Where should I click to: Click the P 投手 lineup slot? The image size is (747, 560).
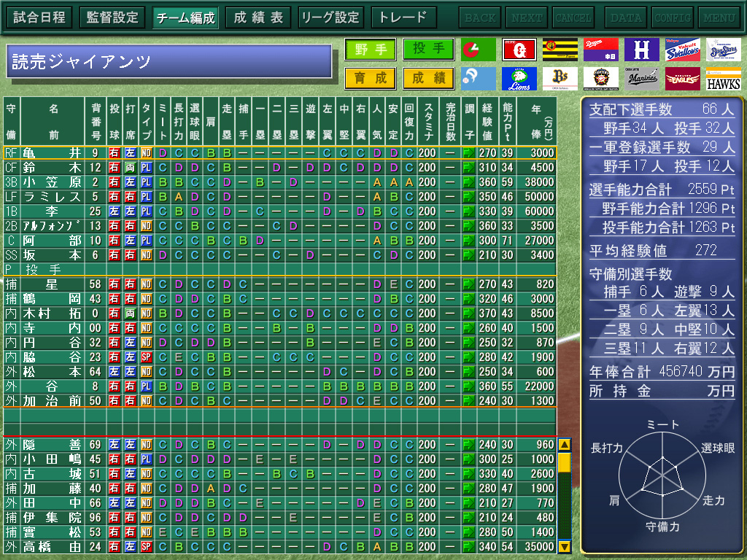point(279,270)
